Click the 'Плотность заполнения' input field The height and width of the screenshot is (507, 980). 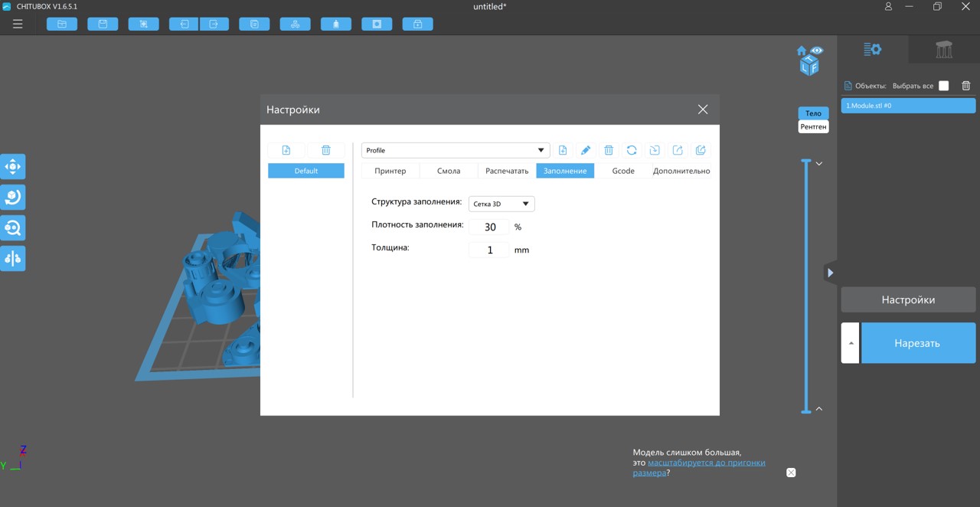pos(489,227)
